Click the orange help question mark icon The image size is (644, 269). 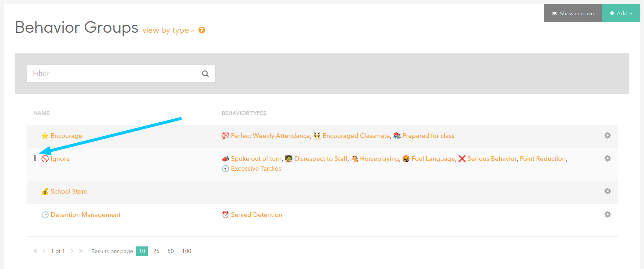tap(202, 30)
